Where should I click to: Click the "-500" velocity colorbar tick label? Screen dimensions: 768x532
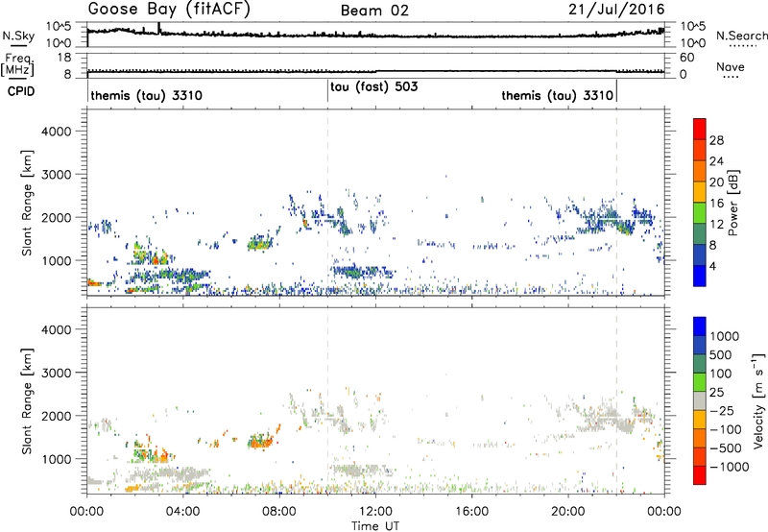(x=726, y=447)
